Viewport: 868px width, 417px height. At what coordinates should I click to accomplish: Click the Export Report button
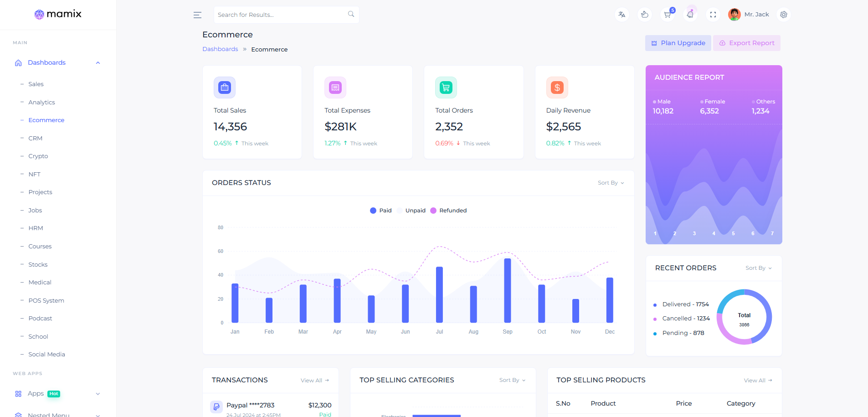[747, 43]
